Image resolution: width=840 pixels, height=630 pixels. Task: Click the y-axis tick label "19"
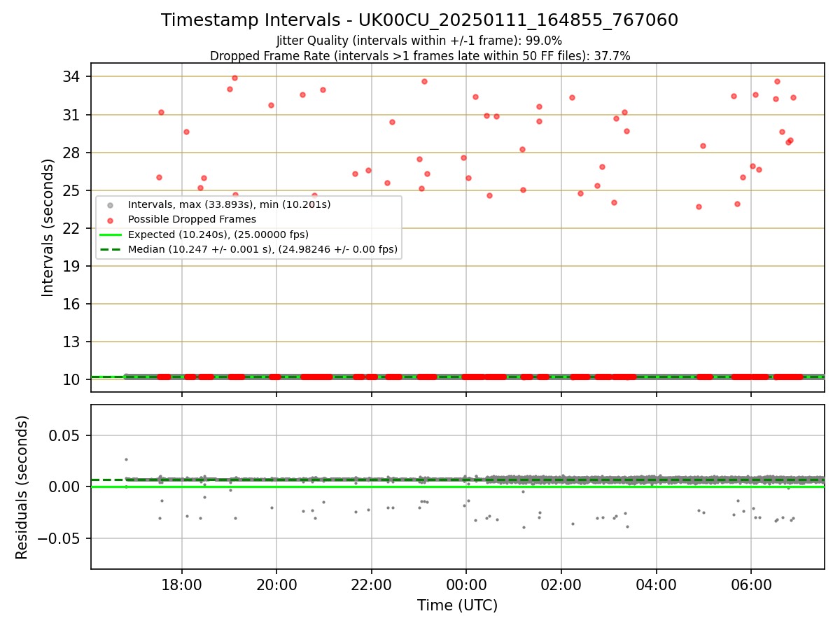[73, 266]
